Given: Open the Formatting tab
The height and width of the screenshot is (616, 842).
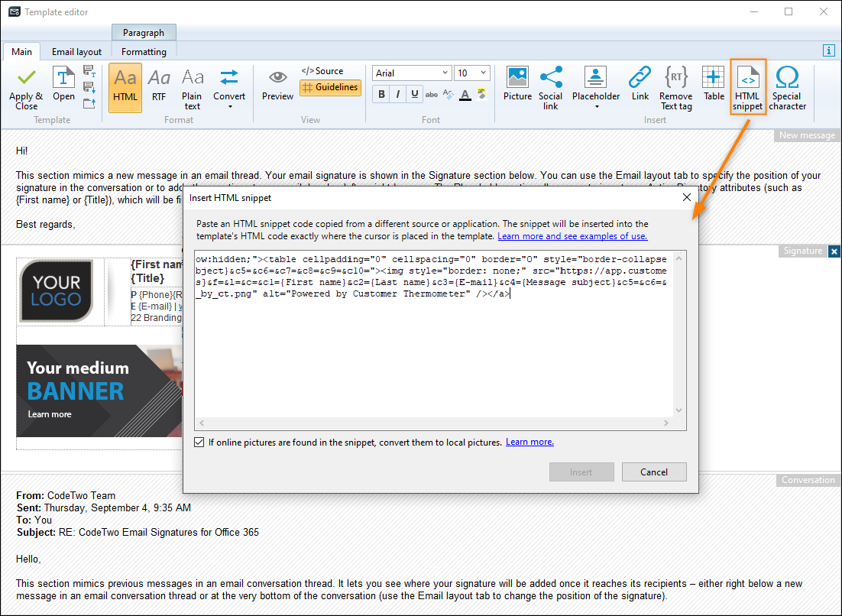Looking at the screenshot, I should 144,51.
